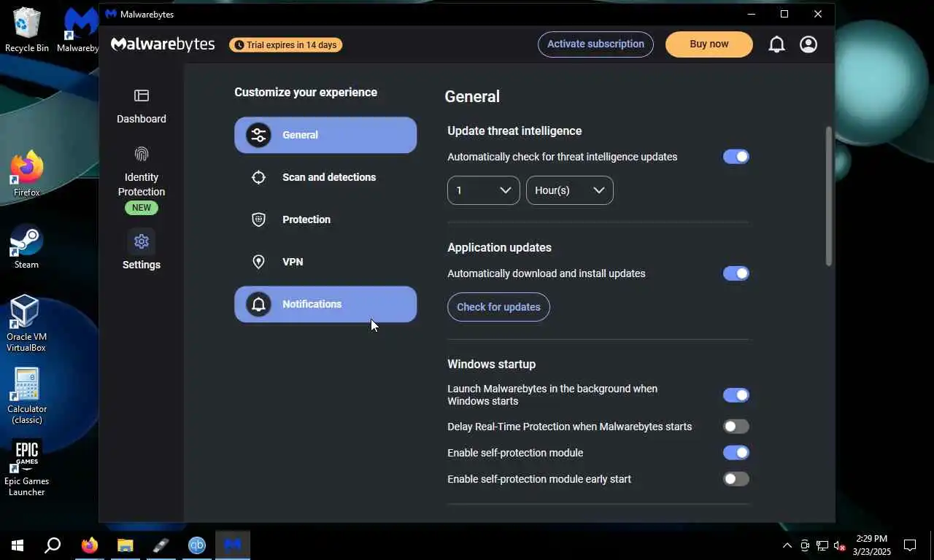Open taskbar search magnifier
Viewport: 934px width, 560px height.
(53, 545)
